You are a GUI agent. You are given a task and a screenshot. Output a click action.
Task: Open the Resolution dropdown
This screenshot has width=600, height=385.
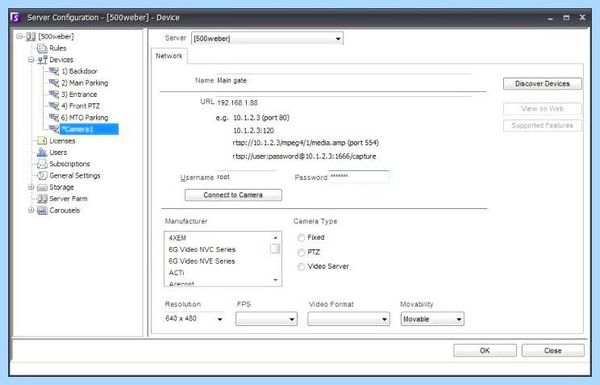(220, 319)
